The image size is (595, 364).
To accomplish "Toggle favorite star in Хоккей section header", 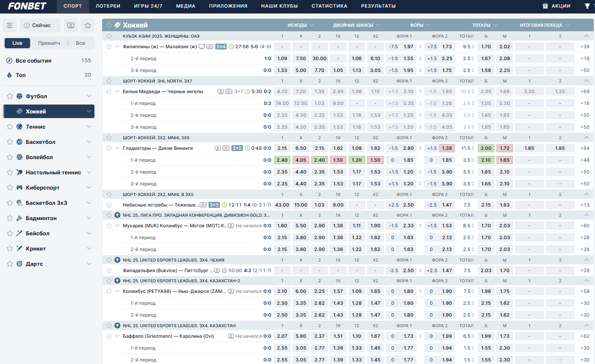I will click(x=109, y=25).
